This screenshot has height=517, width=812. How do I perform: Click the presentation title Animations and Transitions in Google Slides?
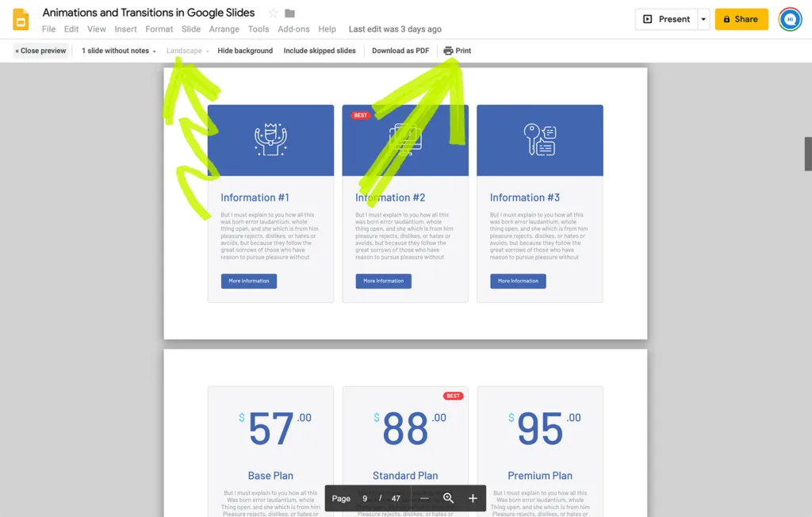click(148, 13)
